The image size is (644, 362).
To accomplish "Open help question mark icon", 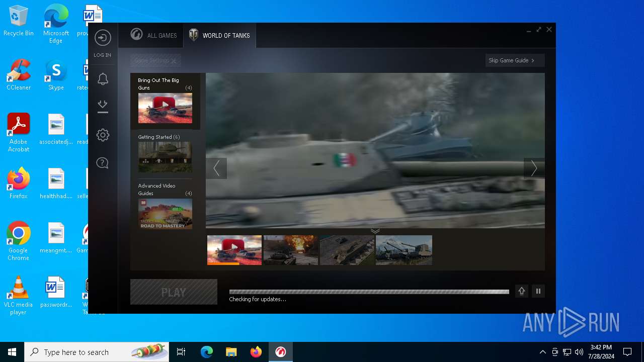I will (103, 163).
